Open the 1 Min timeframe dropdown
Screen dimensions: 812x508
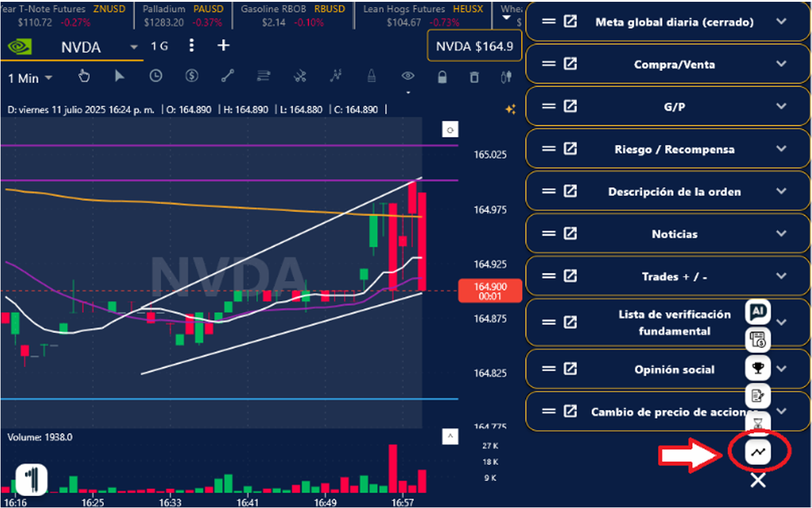30,78
